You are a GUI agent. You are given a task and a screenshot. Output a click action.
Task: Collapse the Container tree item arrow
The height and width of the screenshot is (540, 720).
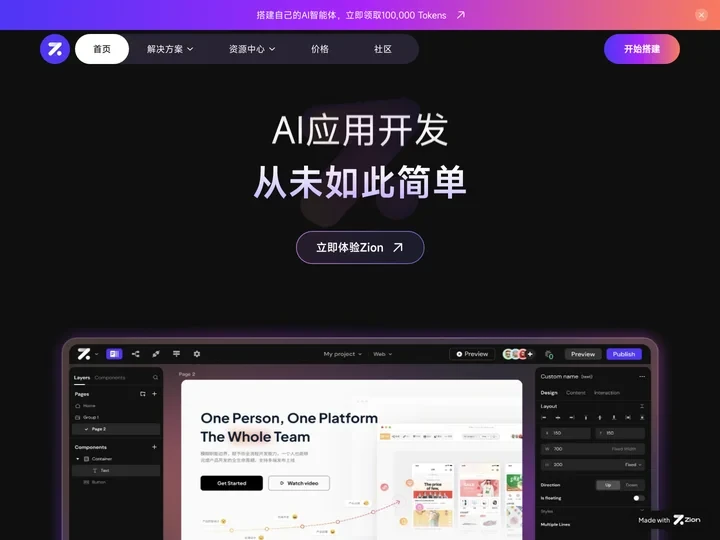click(78, 459)
